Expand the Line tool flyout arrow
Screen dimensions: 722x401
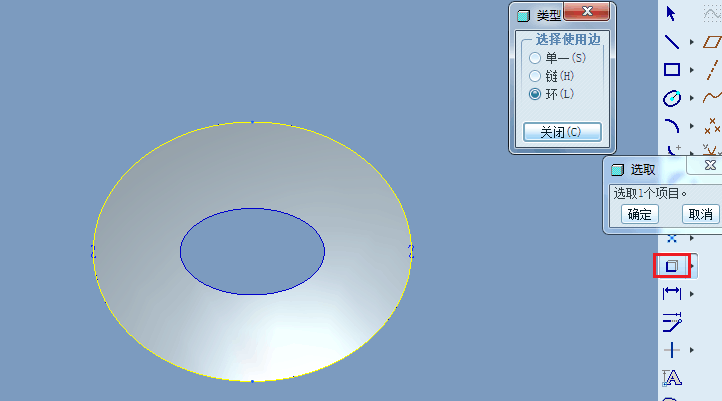pyautogui.click(x=691, y=43)
